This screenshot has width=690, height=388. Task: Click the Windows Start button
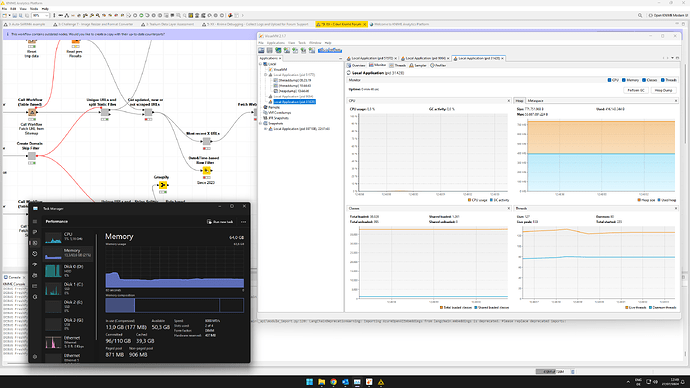[309, 382]
